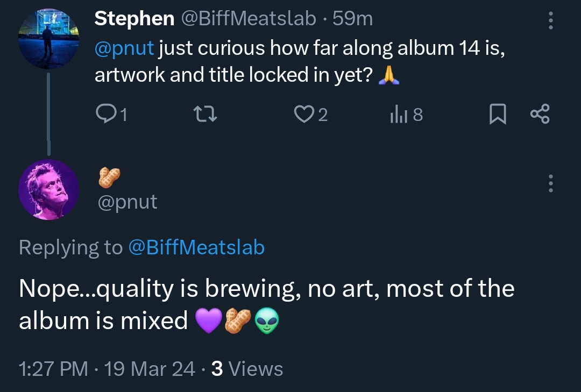Click the @pnut handle under peanut emoji
Screen dimensions: 581x392
click(127, 202)
